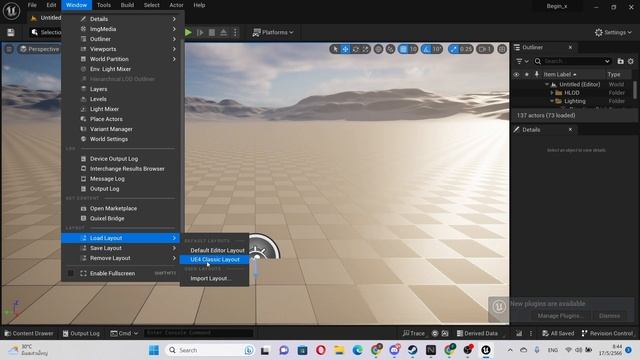
Task: Open the camera speed setting
Action: 484,49
